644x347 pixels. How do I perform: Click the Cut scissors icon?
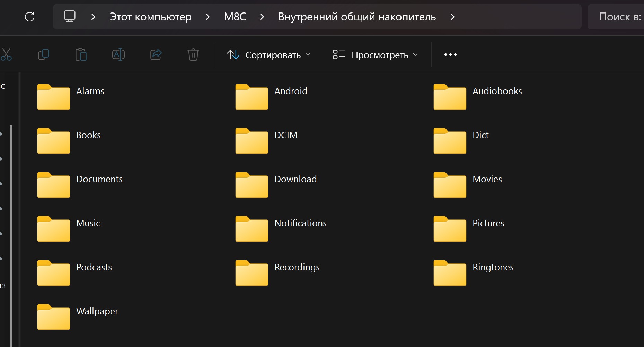coord(6,55)
